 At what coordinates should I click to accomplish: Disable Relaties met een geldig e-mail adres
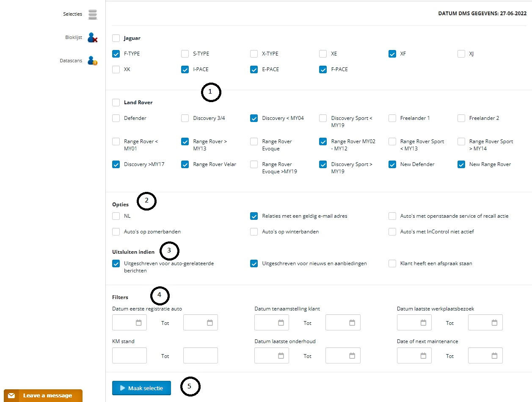point(254,216)
